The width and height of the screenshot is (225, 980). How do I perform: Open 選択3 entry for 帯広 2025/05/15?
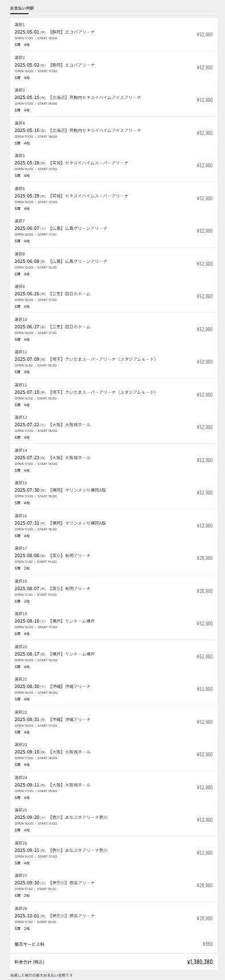click(x=113, y=100)
